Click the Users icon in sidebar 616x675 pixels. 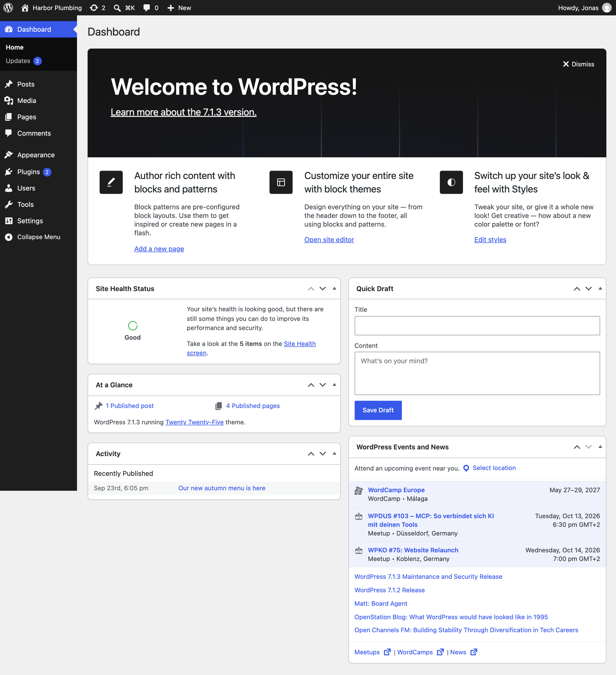pyautogui.click(x=9, y=188)
